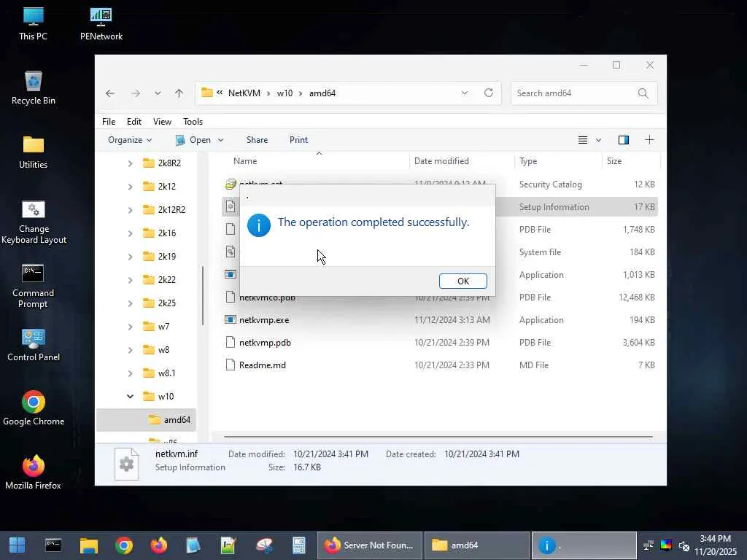Click NetKVM in address breadcrumb
Viewport: 747px width, 560px height.
click(x=244, y=93)
